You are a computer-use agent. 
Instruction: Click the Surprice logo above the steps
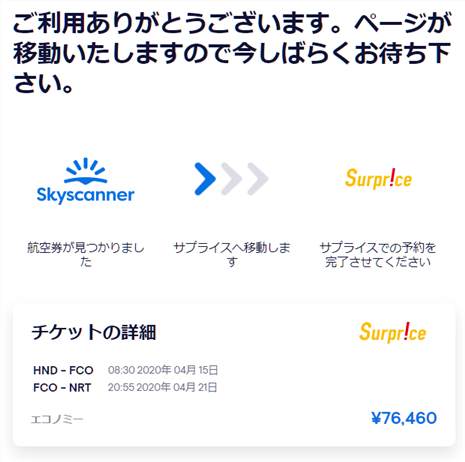click(378, 179)
